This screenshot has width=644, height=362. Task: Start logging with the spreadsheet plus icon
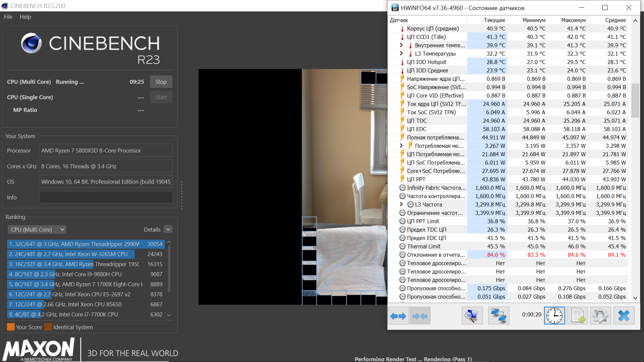[577, 316]
